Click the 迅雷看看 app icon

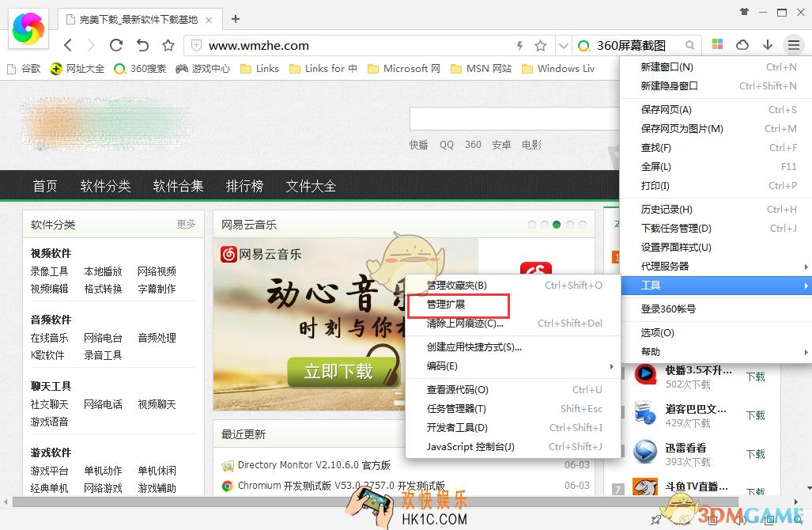click(x=645, y=451)
